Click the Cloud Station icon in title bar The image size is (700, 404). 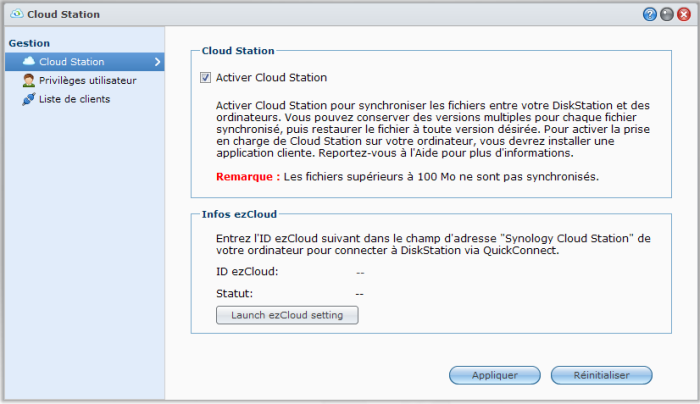(15, 15)
